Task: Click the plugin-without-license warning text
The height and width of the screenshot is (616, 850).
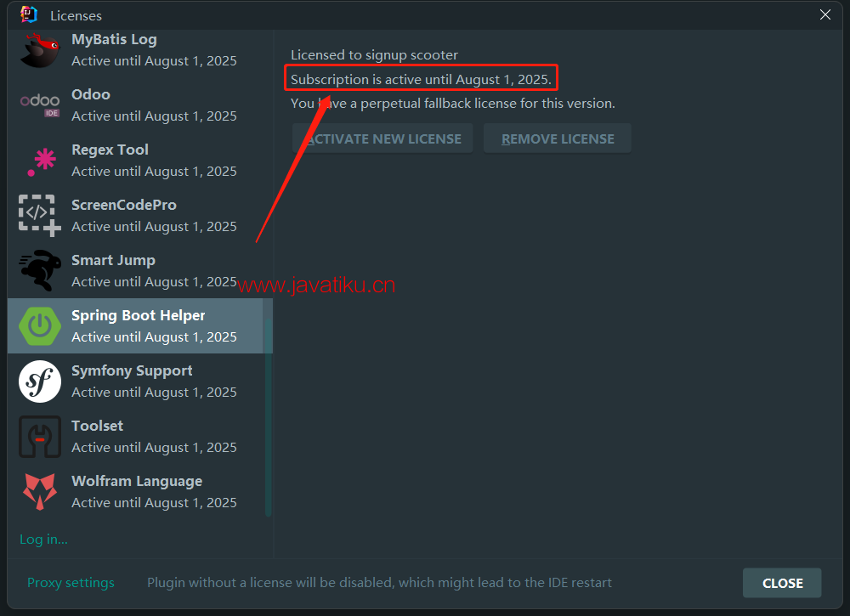Action: pyautogui.click(x=379, y=582)
